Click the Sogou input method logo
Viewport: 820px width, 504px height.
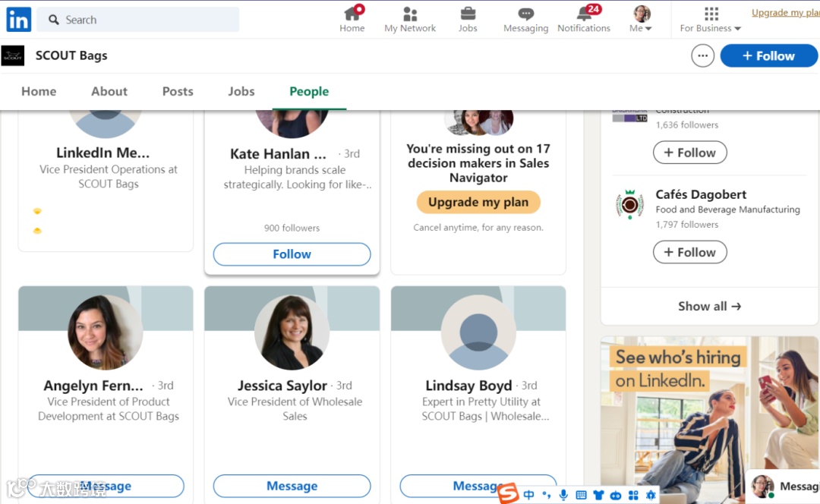[x=508, y=493]
